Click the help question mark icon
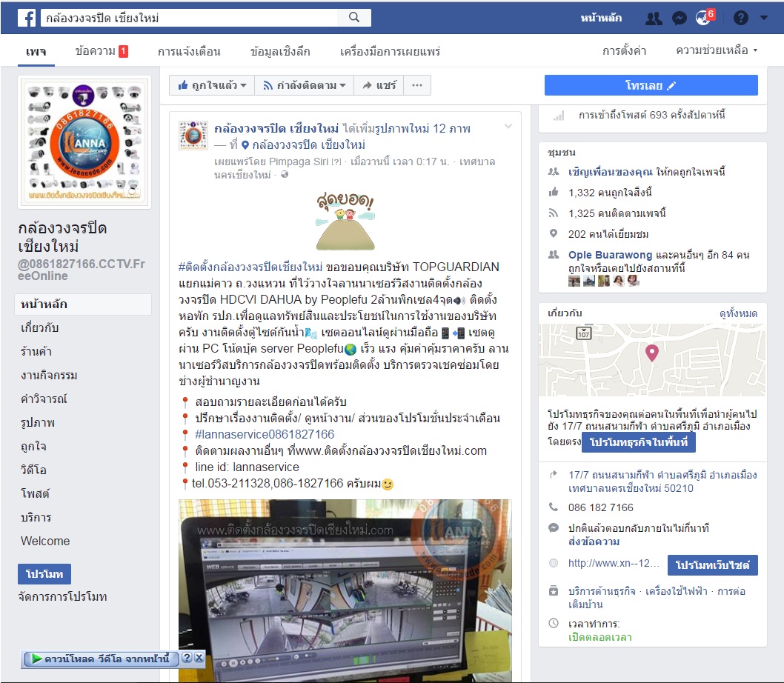 740,19
